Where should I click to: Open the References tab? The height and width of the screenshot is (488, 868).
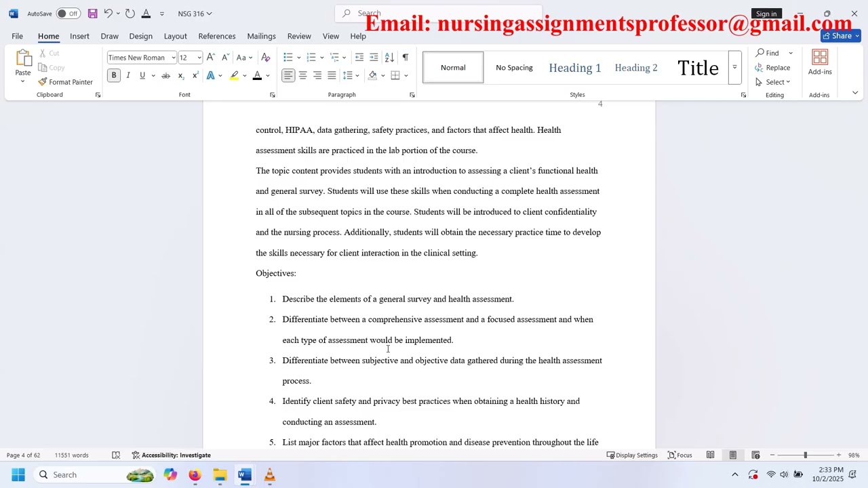click(217, 36)
